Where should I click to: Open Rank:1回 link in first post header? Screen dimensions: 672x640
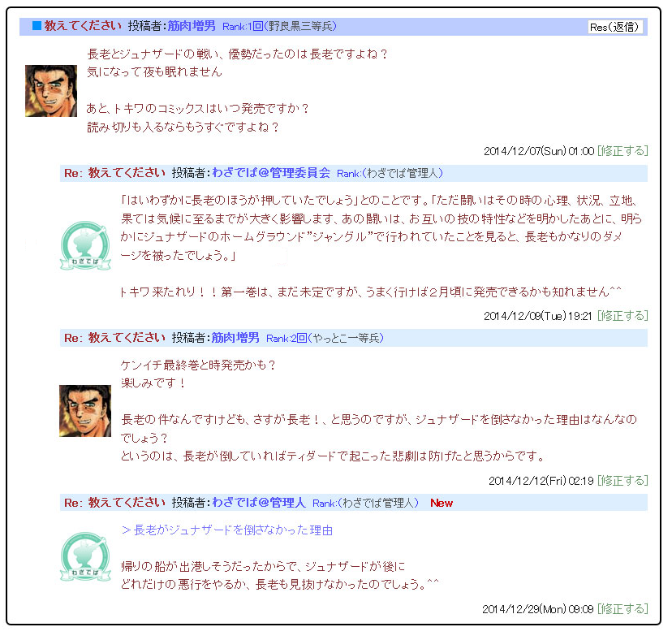click(x=243, y=27)
